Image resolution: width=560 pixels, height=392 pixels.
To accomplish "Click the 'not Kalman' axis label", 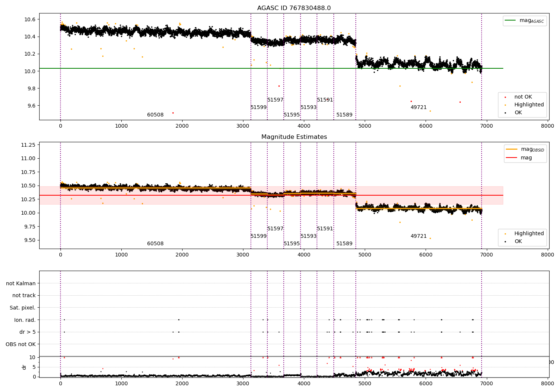I will 21,283.
